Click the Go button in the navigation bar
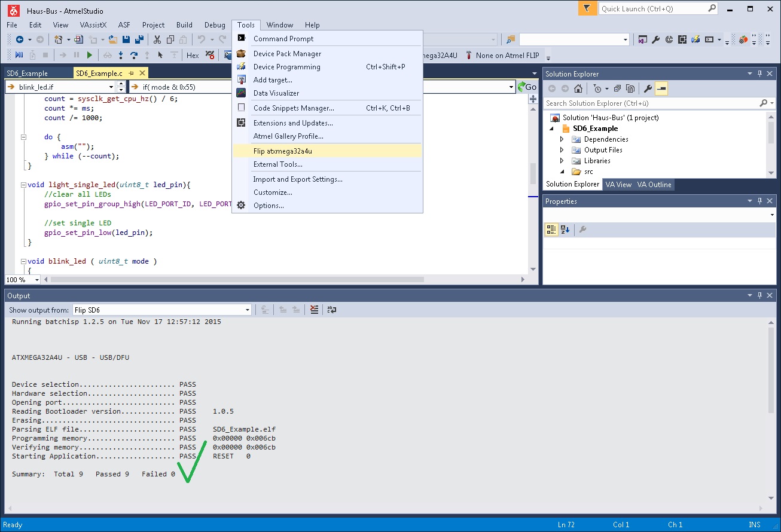The image size is (781, 532). coord(527,87)
